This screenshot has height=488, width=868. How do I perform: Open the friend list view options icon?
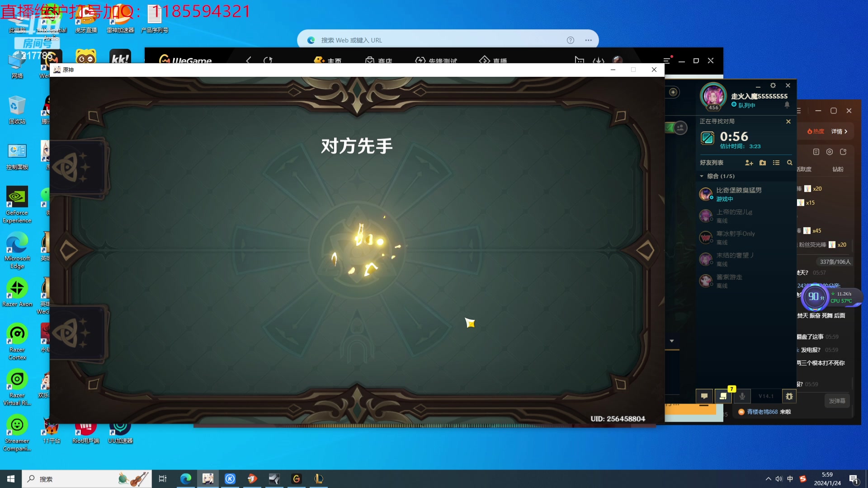coord(776,163)
